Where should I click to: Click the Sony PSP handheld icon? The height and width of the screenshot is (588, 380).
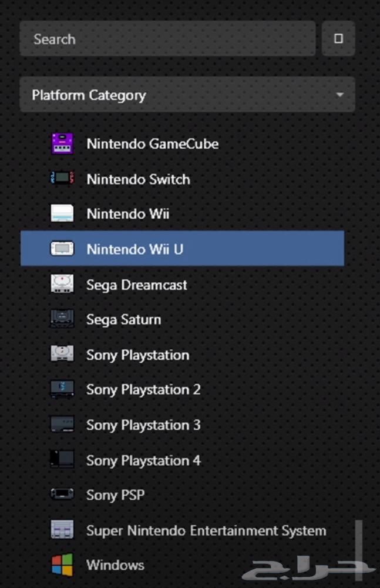point(62,495)
